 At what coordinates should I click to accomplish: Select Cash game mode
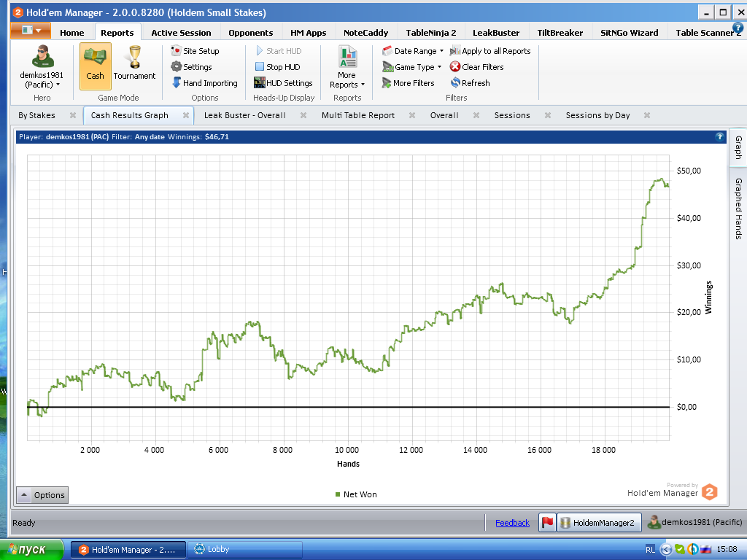point(96,66)
